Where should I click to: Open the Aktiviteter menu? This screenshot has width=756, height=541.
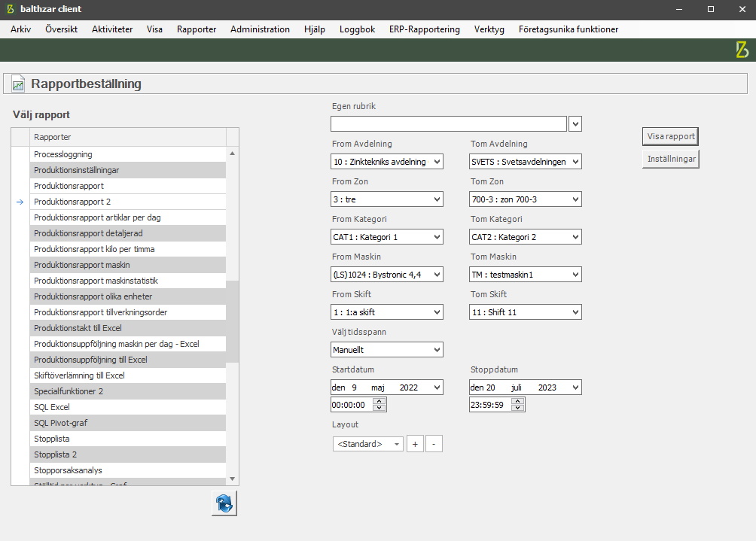112,29
